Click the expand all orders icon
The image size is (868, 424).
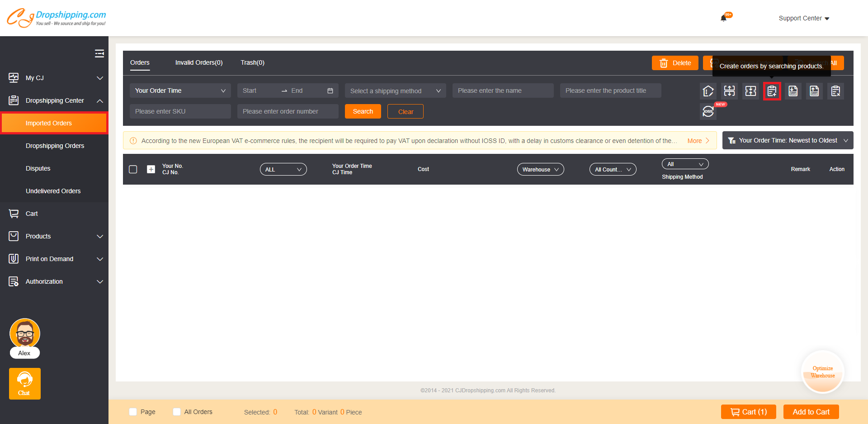729,91
